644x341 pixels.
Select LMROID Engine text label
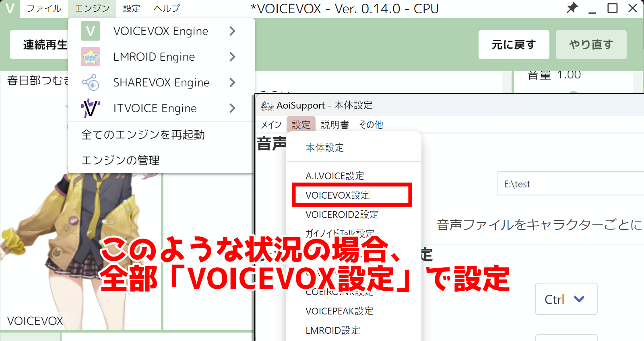154,57
